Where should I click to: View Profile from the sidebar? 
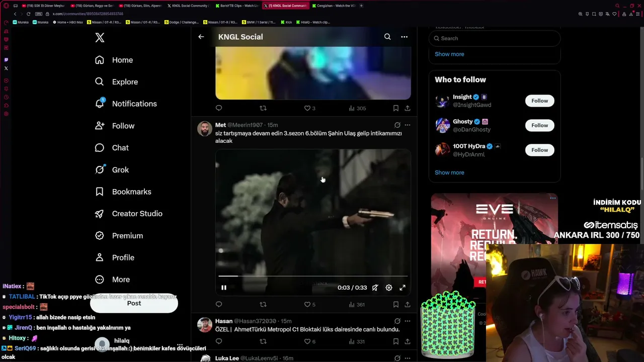114,257
